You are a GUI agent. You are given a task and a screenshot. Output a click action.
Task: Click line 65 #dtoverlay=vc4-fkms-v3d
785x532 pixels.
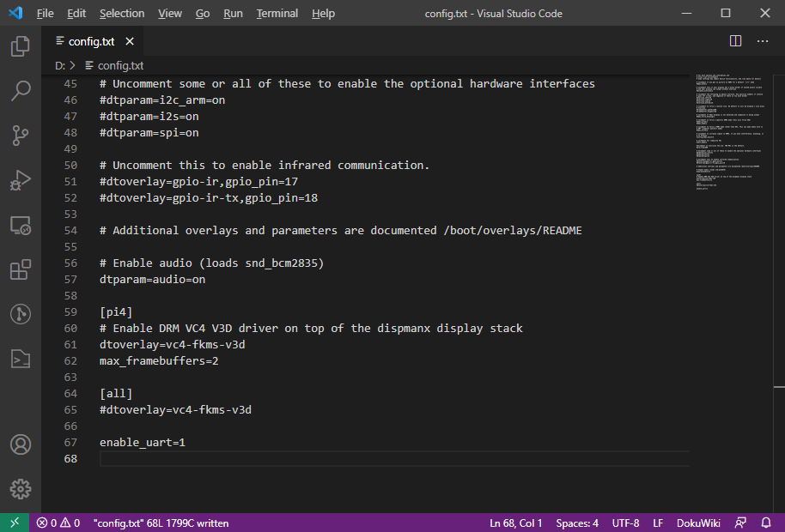coord(175,410)
